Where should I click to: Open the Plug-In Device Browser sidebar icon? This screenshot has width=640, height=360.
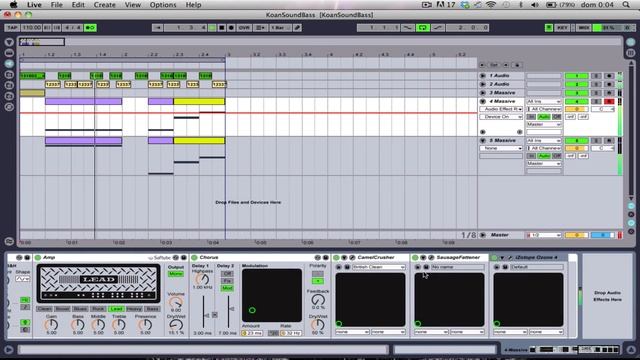(9, 64)
